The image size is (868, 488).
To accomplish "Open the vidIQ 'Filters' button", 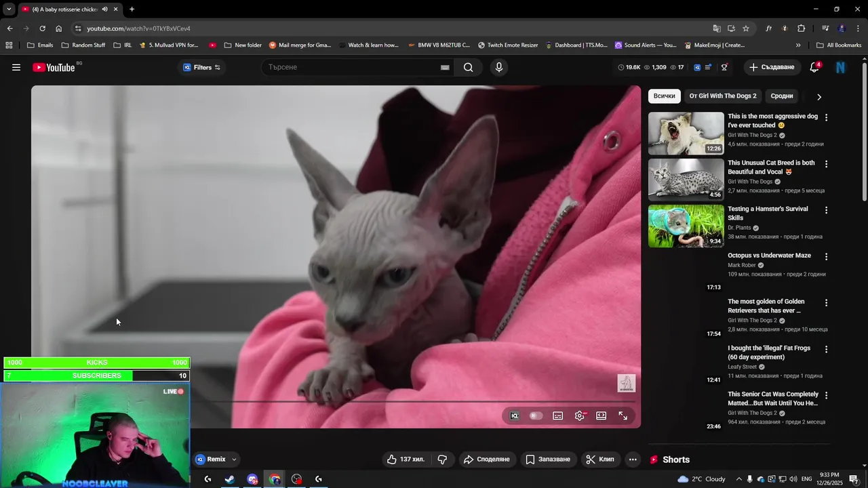I will pos(201,67).
